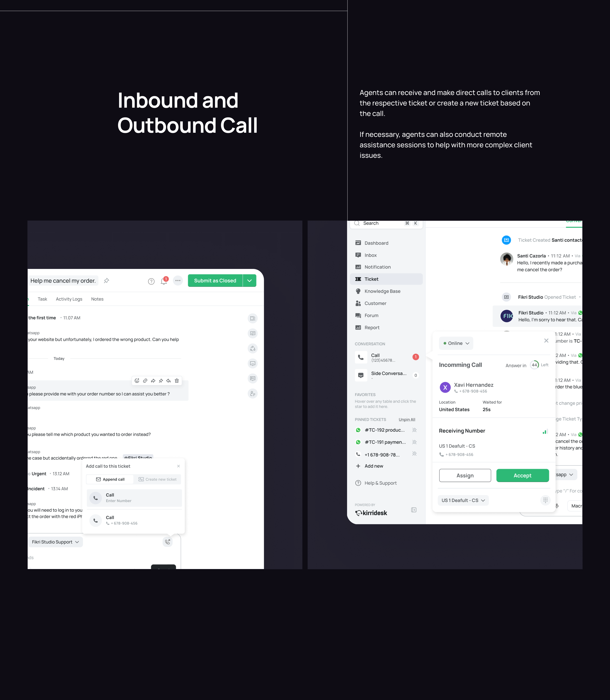
Task: Click the Accept incoming call button
Action: tap(522, 475)
